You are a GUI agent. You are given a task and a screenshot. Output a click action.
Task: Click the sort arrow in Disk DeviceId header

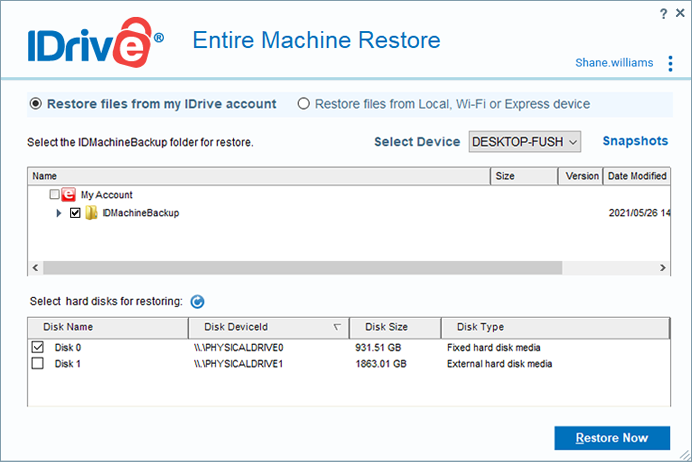[x=337, y=327]
